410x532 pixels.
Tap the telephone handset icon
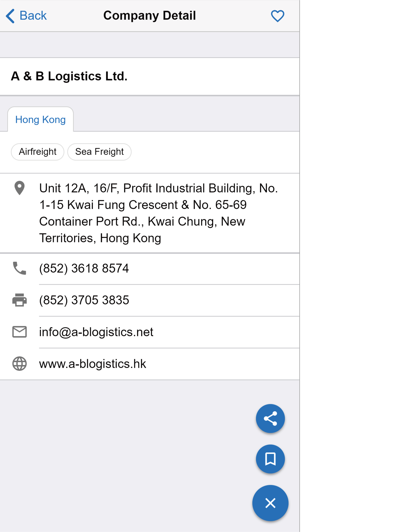[x=20, y=269]
